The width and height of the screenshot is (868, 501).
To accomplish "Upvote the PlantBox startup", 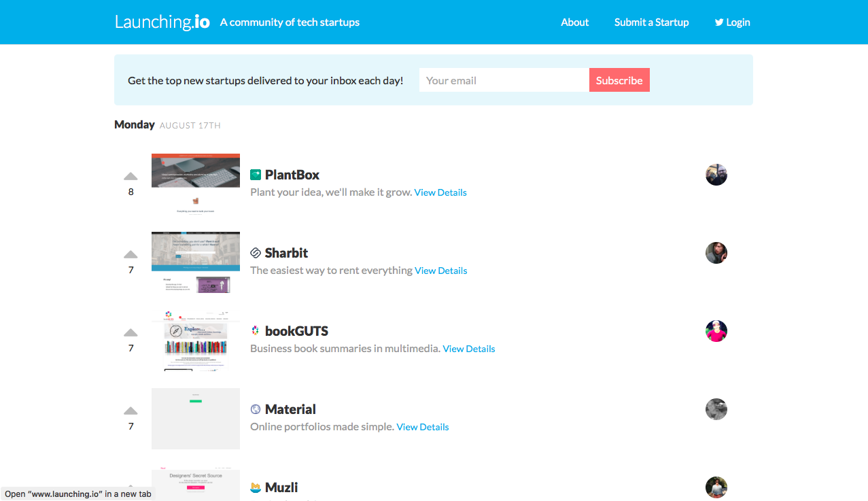I will [x=131, y=175].
